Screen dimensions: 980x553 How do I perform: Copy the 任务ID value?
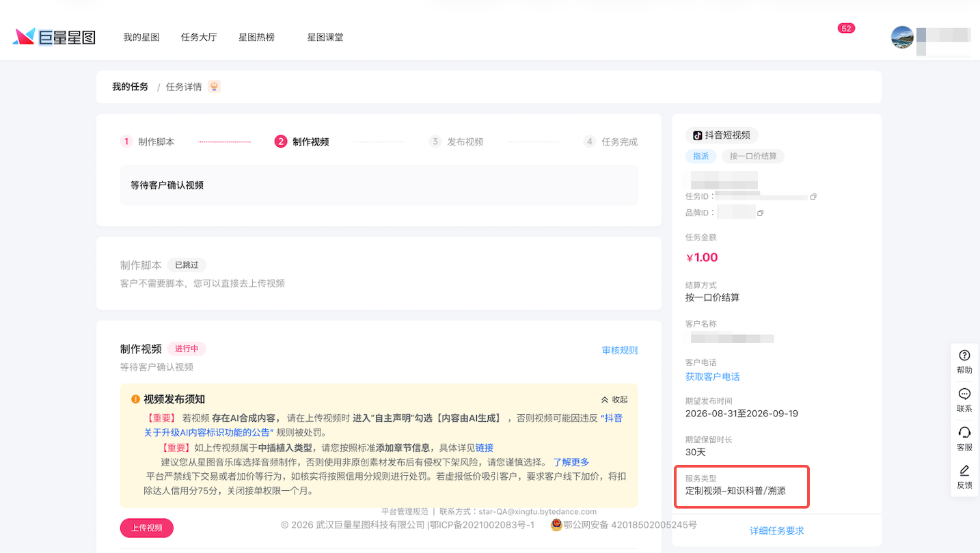[x=813, y=197]
